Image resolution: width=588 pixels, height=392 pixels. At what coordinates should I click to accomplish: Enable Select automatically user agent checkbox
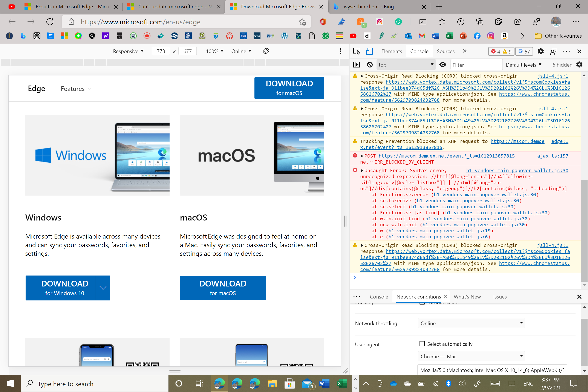click(422, 343)
